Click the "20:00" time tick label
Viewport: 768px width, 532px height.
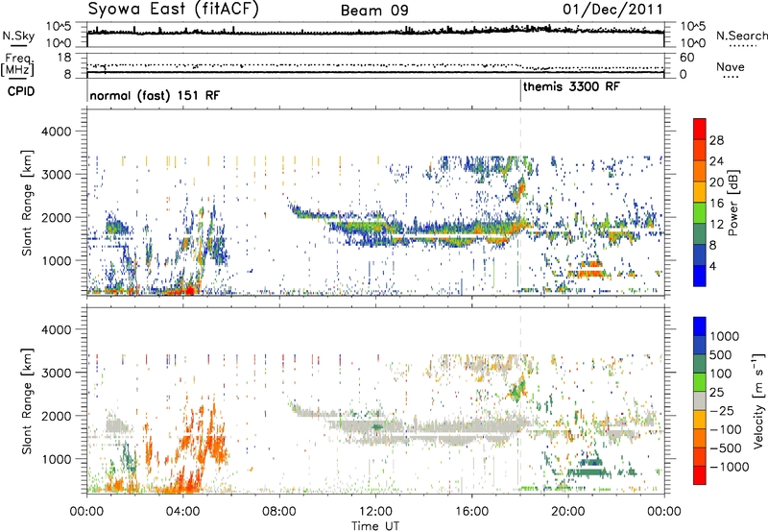point(568,512)
